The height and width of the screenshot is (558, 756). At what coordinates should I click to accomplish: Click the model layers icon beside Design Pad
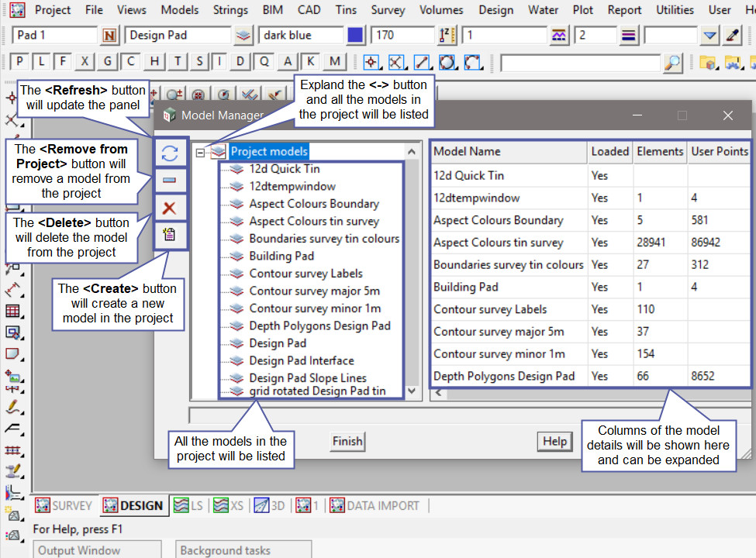[x=243, y=36]
